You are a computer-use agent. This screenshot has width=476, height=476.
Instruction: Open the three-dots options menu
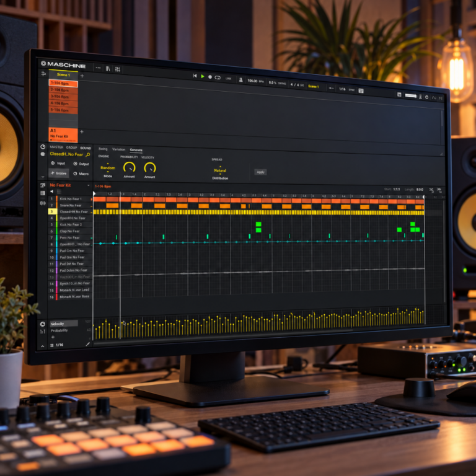click(98, 68)
